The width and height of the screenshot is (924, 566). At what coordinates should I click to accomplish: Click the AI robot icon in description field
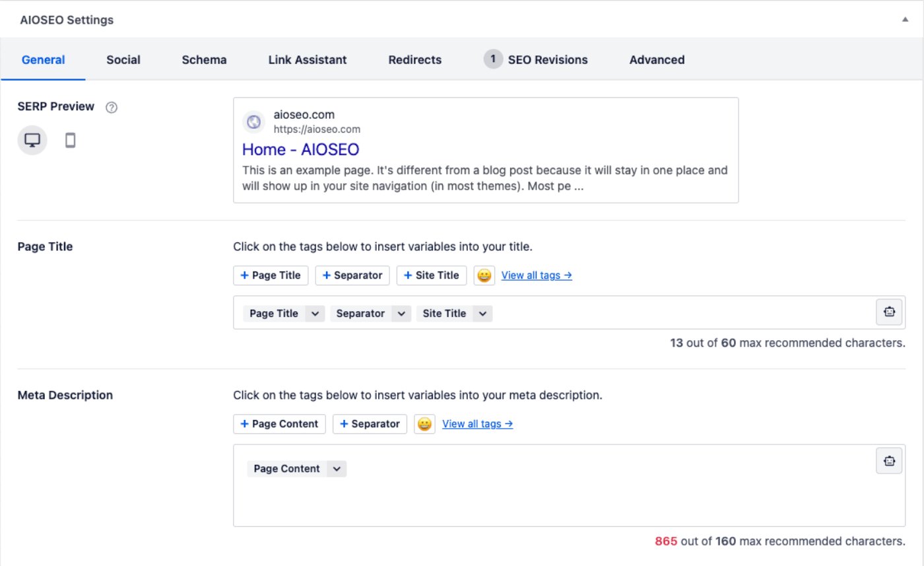(889, 461)
